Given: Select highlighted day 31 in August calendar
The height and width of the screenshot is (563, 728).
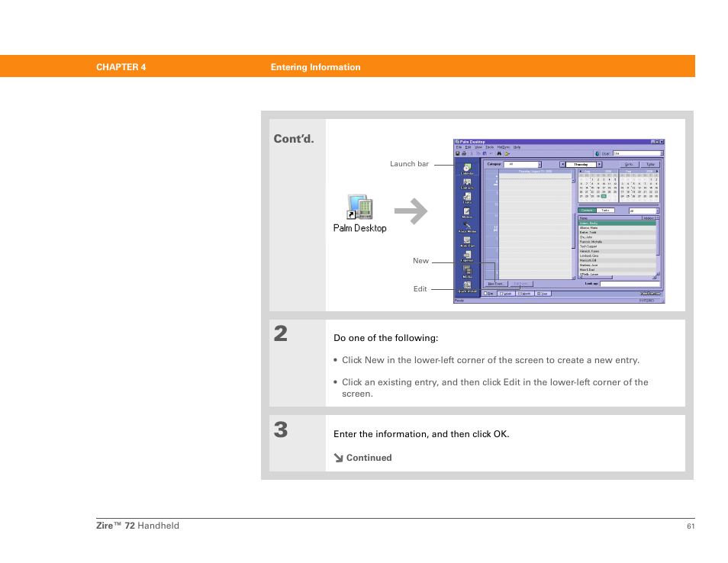Looking at the screenshot, I should [604, 196].
